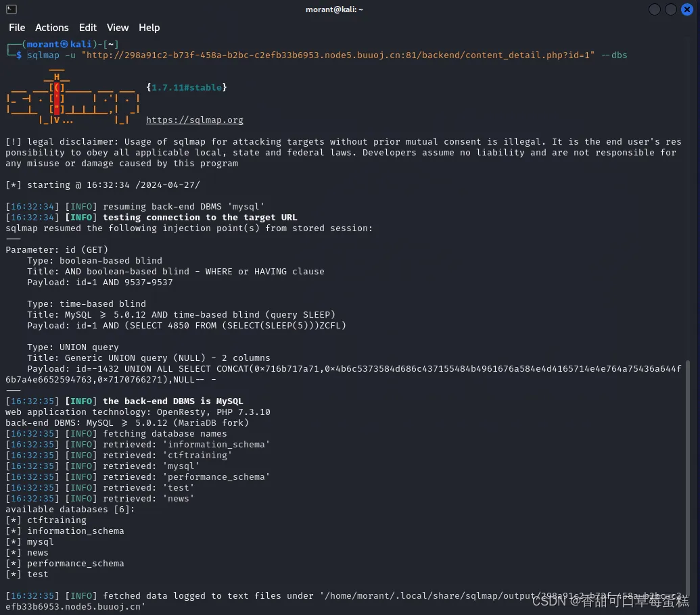Click the 'Parameter: id (GET)' line
Viewport: 700px width, 615px height.
(57, 250)
